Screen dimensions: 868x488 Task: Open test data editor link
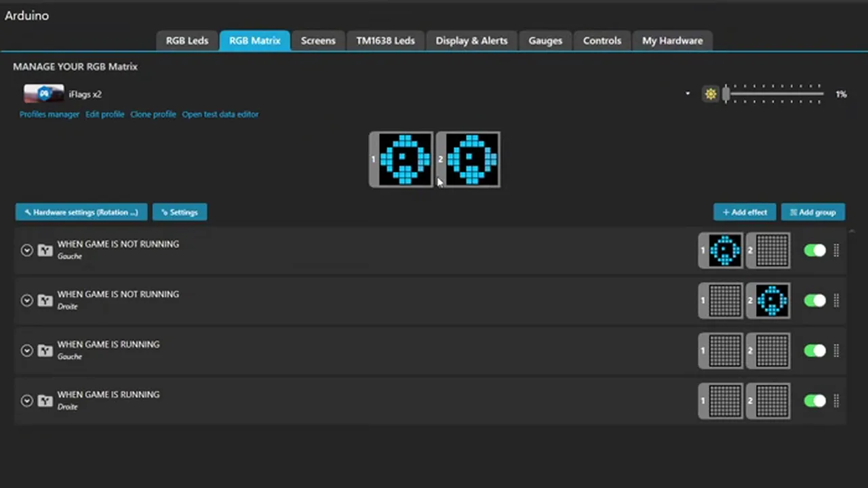[x=220, y=115]
